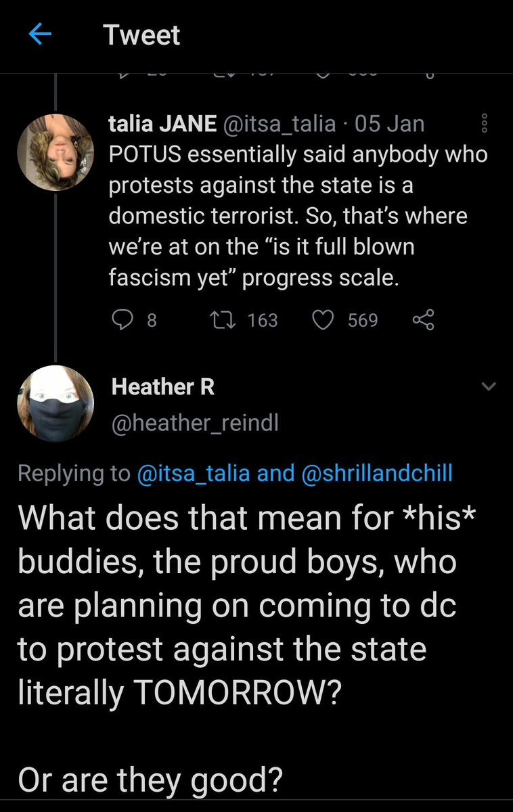Expand the chevron menu on Heather's tweet
Image resolution: width=513 pixels, height=812 pixels.
click(488, 386)
